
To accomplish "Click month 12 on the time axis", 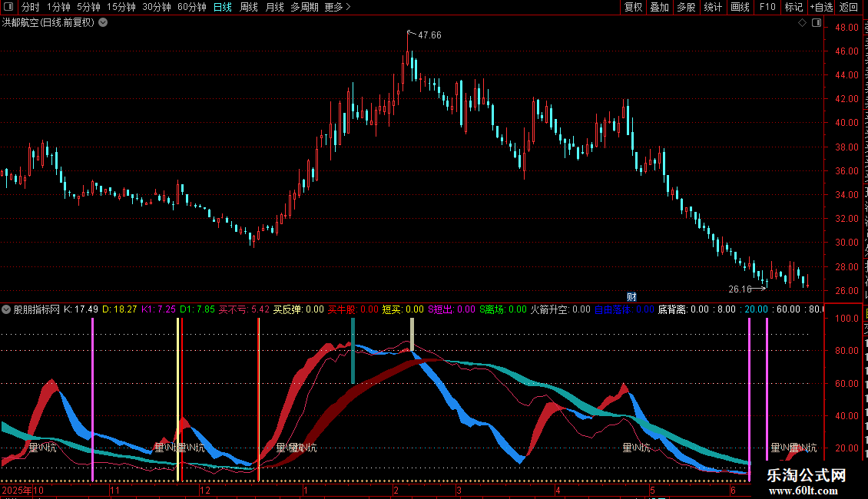I will tap(205, 490).
